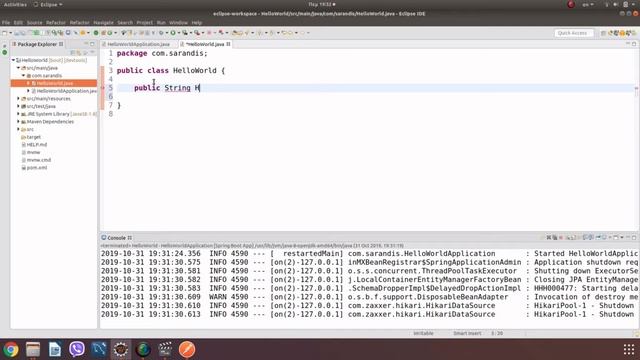
Task: Open the Window menu
Action: pyautogui.click(x=178, y=22)
